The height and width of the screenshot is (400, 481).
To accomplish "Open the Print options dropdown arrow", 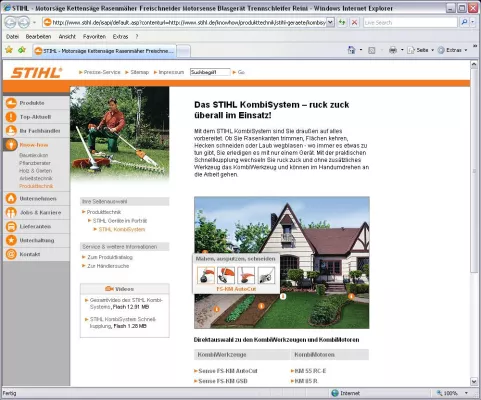I will pos(402,50).
